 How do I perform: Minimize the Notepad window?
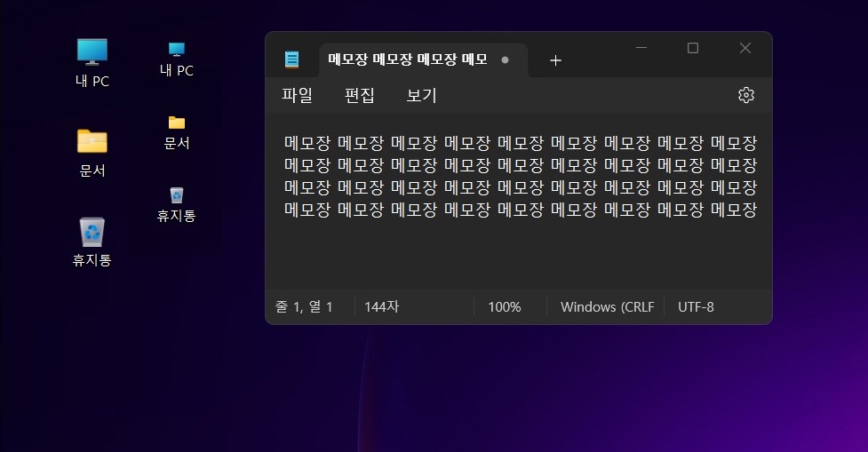click(641, 48)
